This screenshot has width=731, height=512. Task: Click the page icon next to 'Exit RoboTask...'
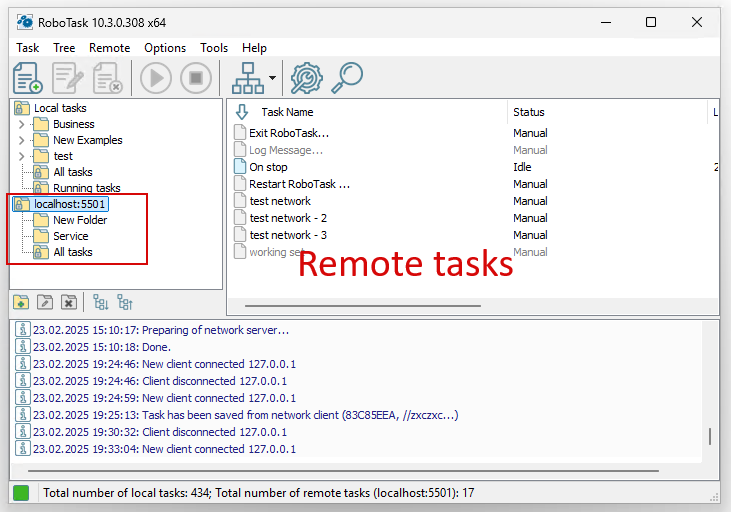(240, 132)
